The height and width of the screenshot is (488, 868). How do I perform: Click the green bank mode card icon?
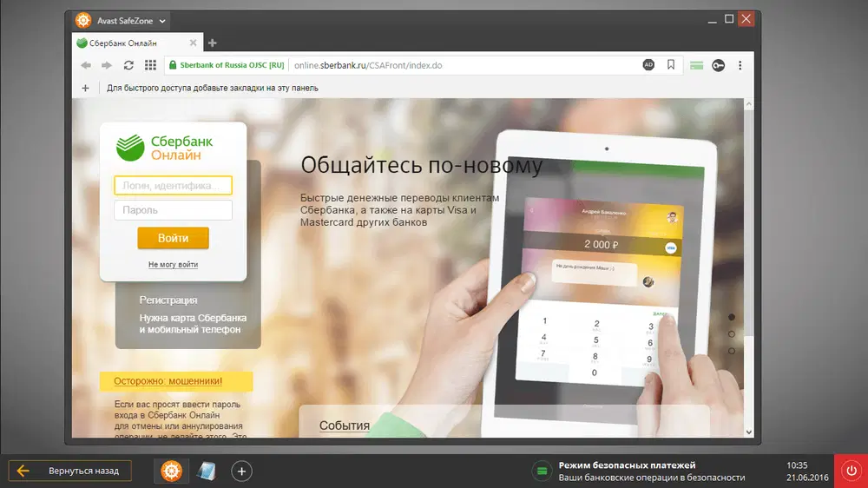click(696, 65)
